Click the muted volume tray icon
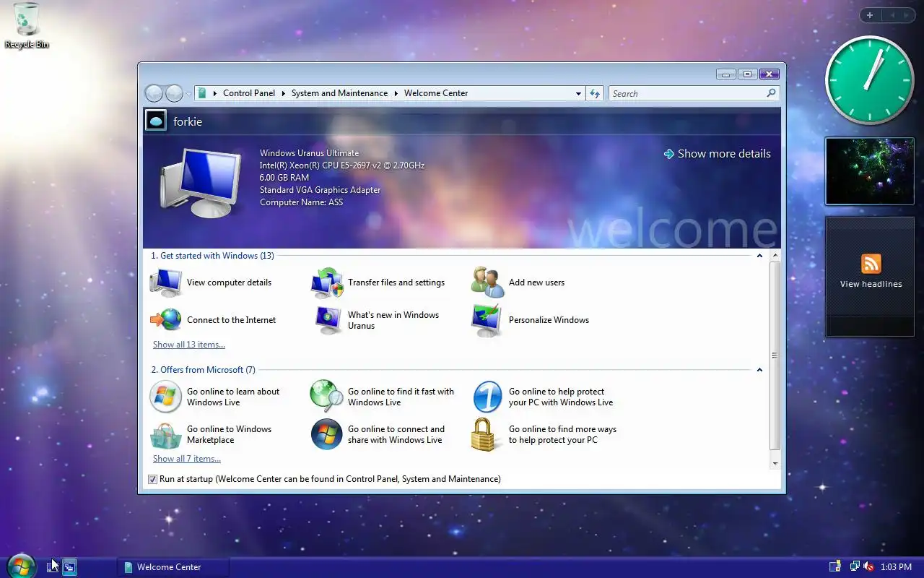 [x=868, y=567]
